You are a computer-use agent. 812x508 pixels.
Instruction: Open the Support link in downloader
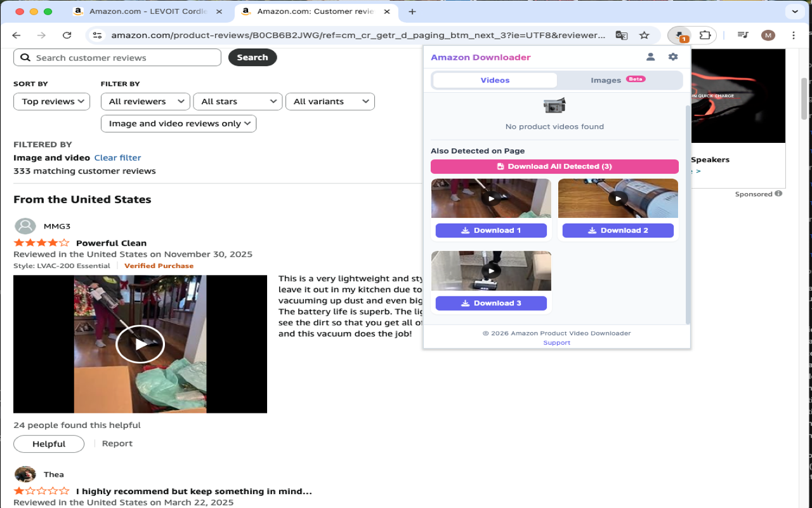point(557,343)
